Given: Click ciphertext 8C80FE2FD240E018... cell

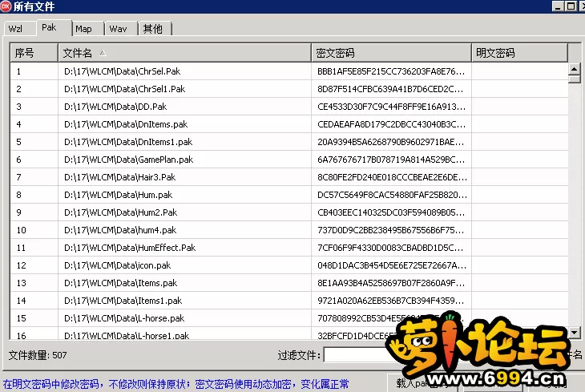Looking at the screenshot, I should coord(391,177).
